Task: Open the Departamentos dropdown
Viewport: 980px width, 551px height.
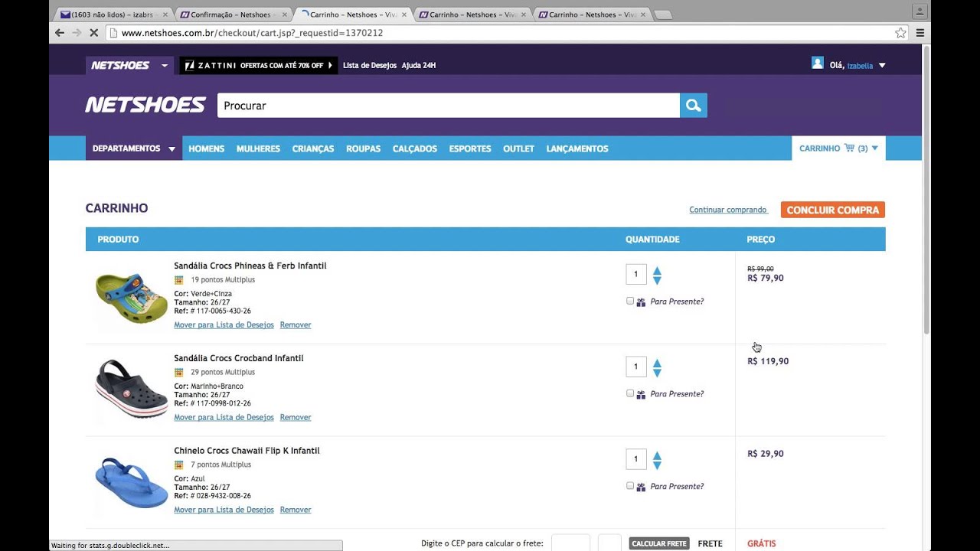Action: (134, 148)
